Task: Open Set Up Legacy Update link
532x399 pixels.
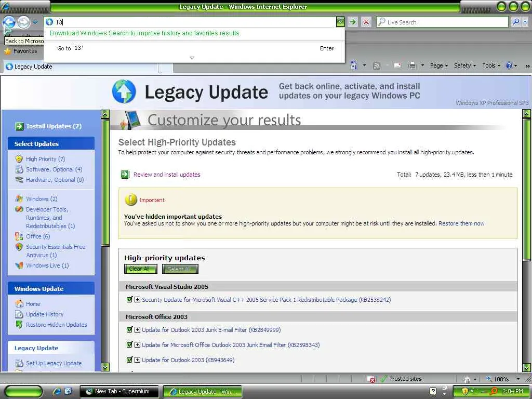Action: point(54,363)
